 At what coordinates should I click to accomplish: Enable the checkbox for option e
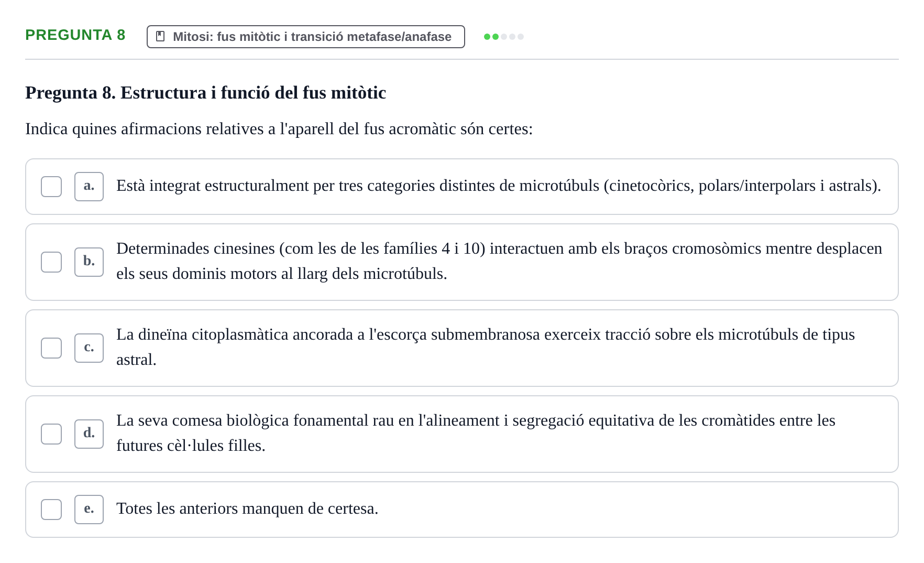(x=51, y=510)
